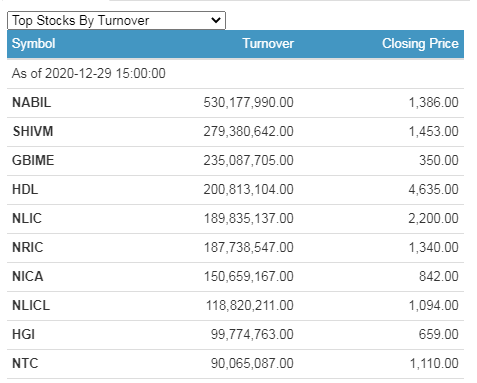Select the SHIVM stock symbol
The height and width of the screenshot is (383, 477).
pos(33,131)
